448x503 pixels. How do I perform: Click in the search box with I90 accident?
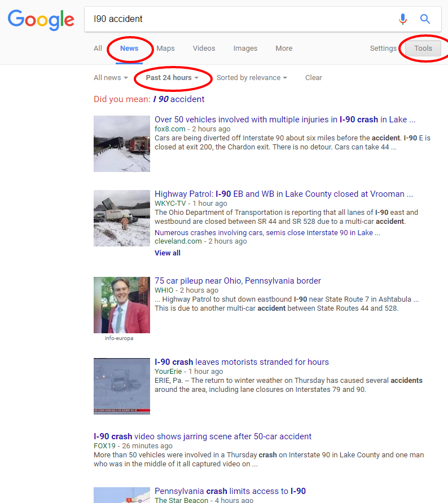pyautogui.click(x=237, y=19)
